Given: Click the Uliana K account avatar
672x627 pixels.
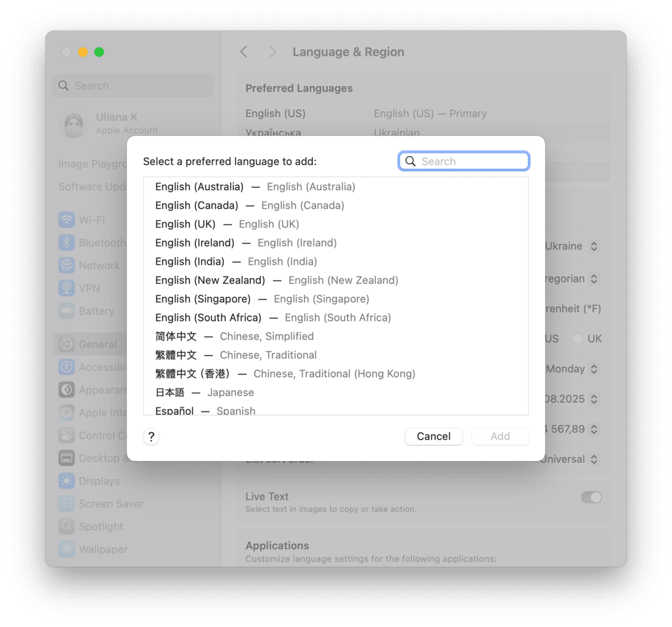Looking at the screenshot, I should coord(73,124).
